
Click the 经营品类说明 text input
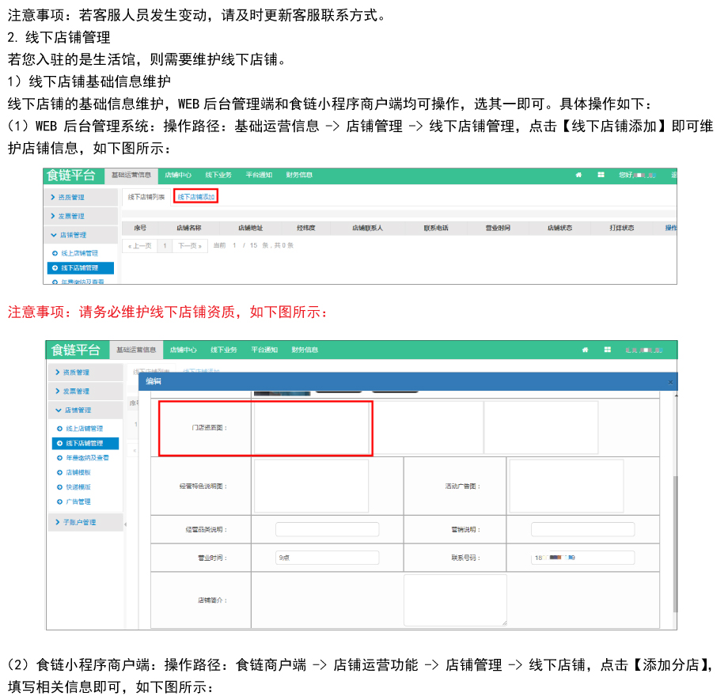[327, 529]
